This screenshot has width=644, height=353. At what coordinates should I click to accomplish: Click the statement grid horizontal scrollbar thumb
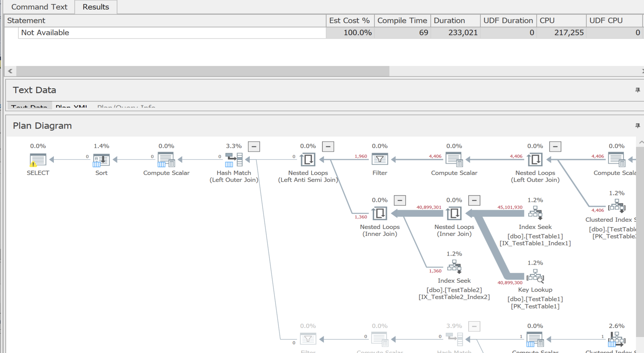coord(203,71)
